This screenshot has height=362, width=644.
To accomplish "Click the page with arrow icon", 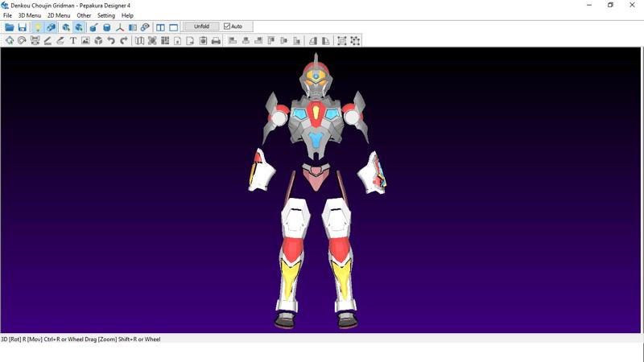I will pyautogui.click(x=190, y=40).
